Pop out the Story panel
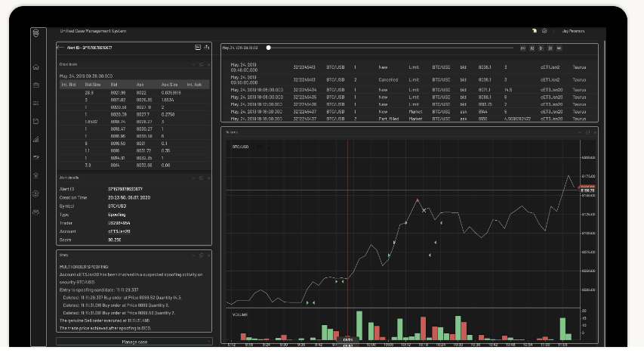Viewport: 644px width, 353px height. [x=202, y=255]
